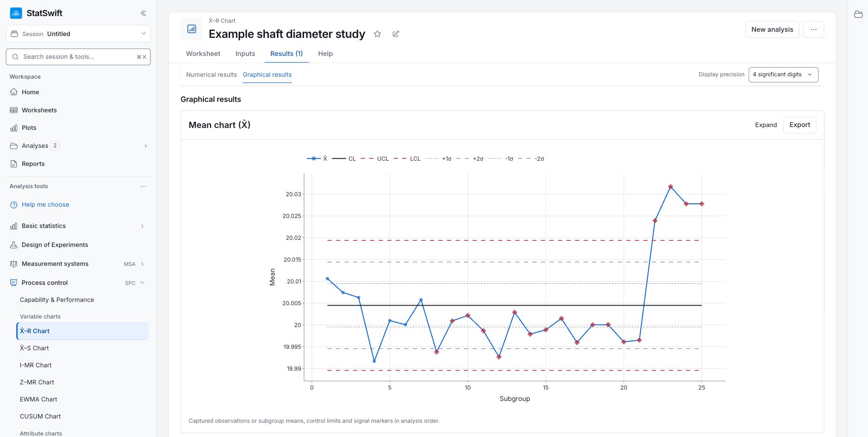This screenshot has height=437, width=868.
Task: Click the Home house icon
Action: pyautogui.click(x=14, y=92)
